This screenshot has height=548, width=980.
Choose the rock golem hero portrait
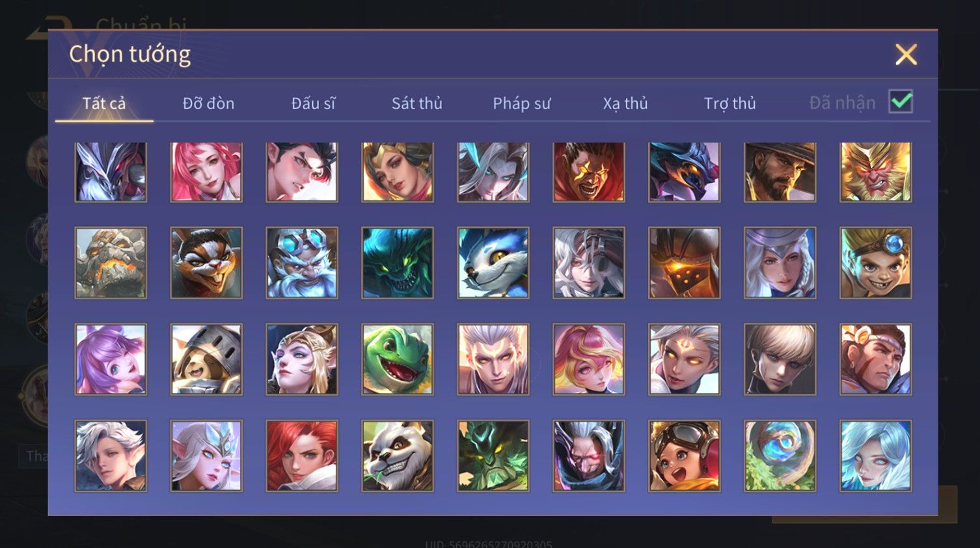(x=111, y=263)
